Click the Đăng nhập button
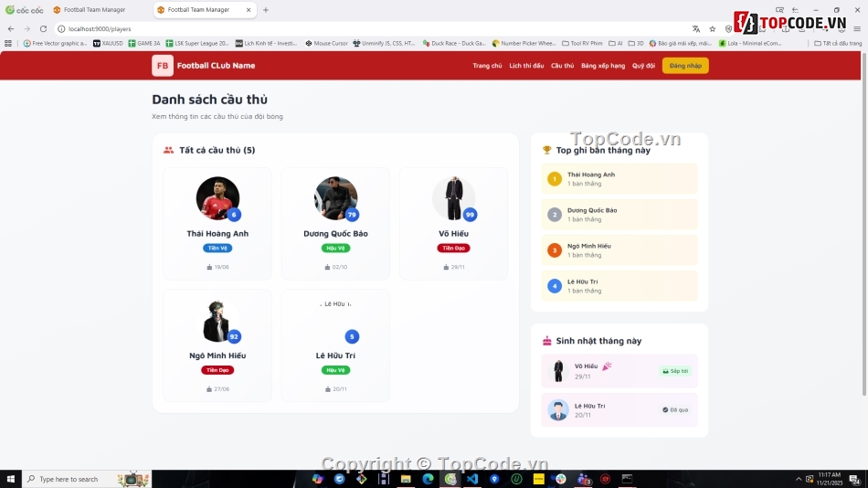This screenshot has width=868, height=488. [x=685, y=66]
